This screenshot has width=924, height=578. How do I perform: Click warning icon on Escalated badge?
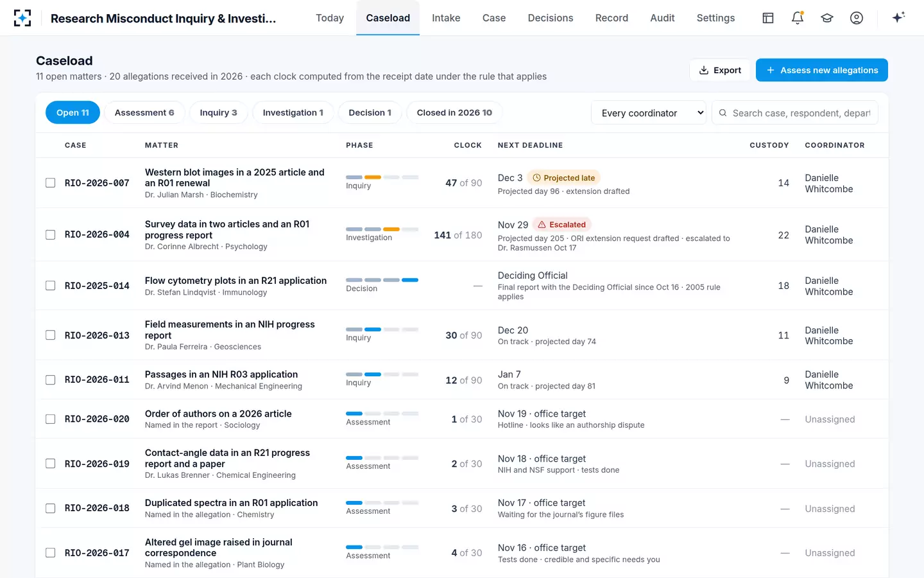click(542, 225)
